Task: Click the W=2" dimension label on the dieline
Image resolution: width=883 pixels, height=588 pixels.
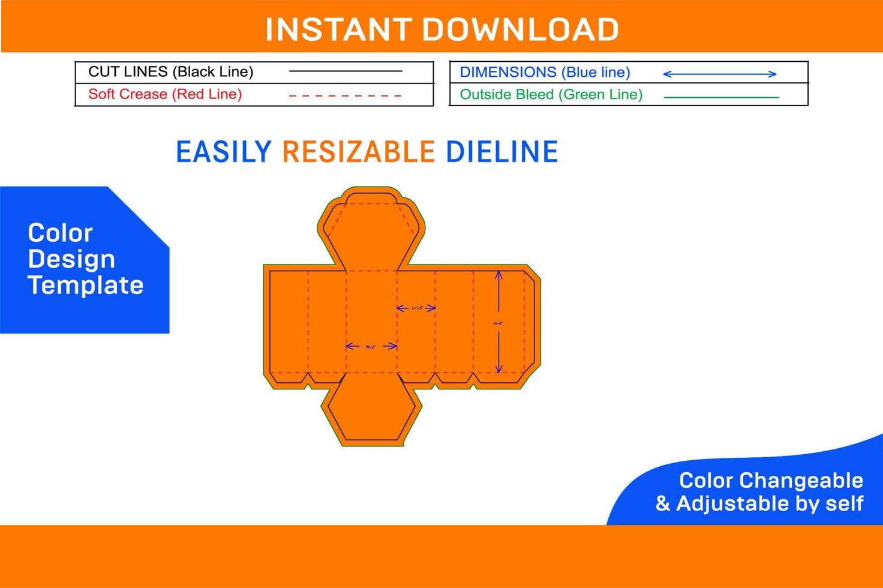Action: 370,346
